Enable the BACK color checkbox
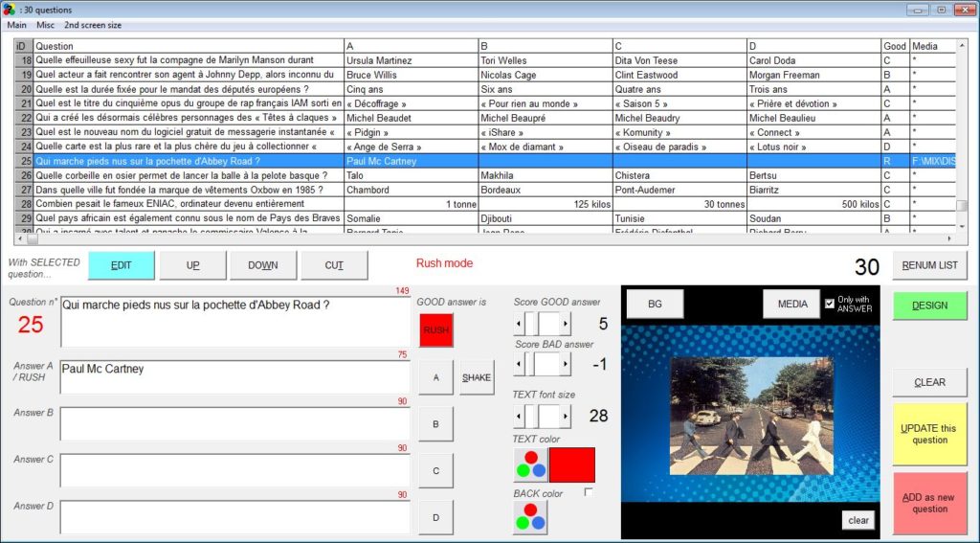 click(589, 492)
